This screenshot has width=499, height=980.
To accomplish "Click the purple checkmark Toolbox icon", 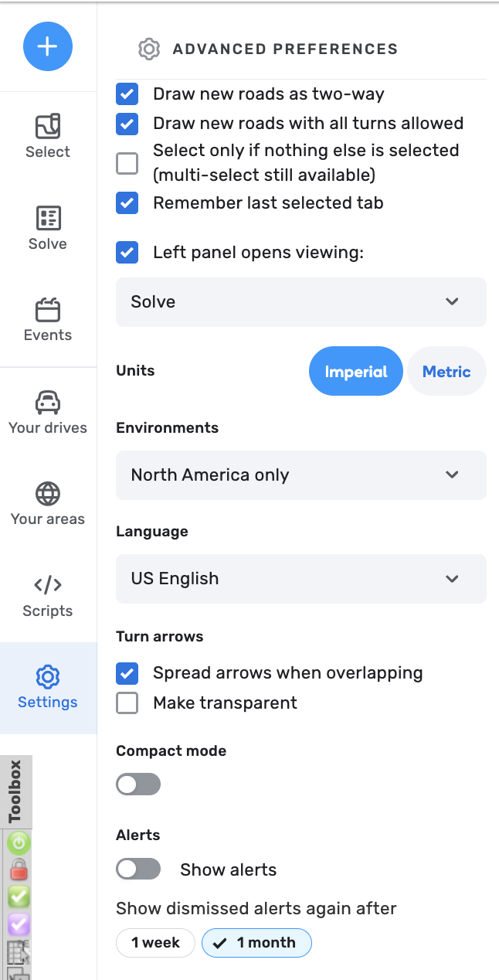I will tap(19, 924).
